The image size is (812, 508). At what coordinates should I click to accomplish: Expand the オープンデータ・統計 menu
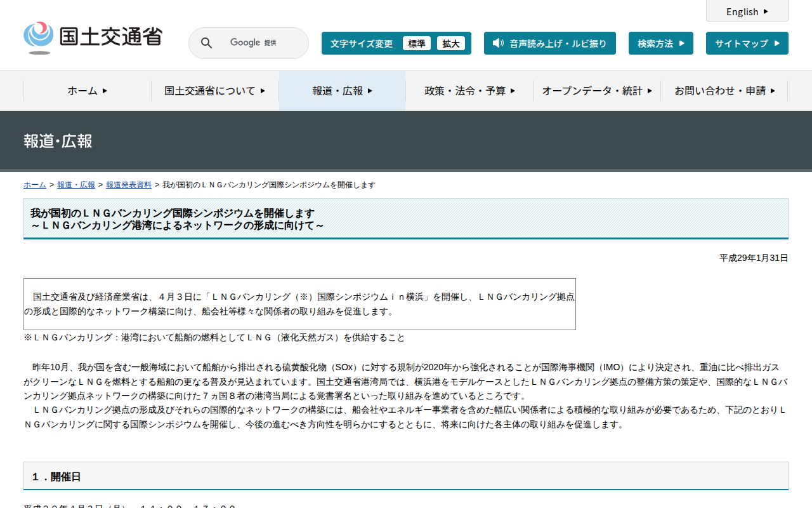pos(596,91)
